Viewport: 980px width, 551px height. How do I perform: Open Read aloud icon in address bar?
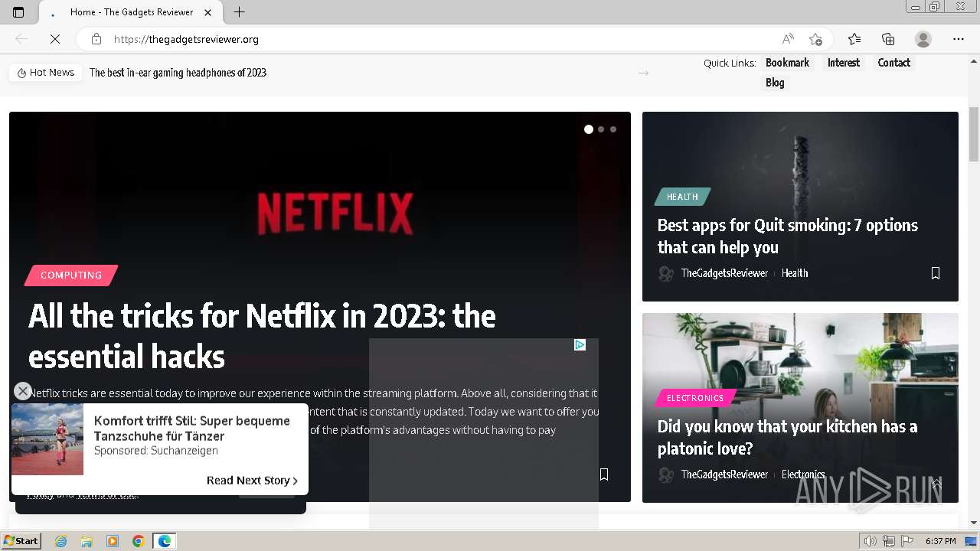coord(788,39)
